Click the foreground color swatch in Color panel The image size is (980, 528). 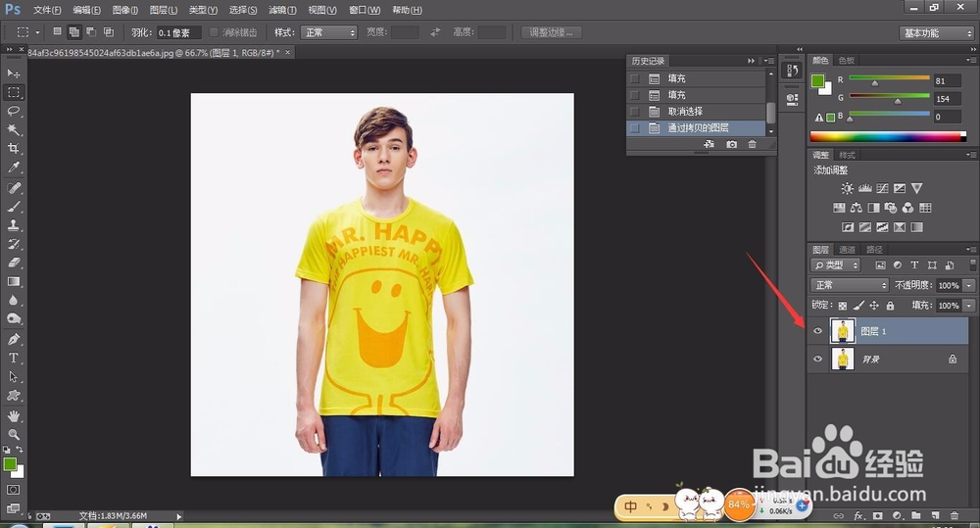pos(817,80)
